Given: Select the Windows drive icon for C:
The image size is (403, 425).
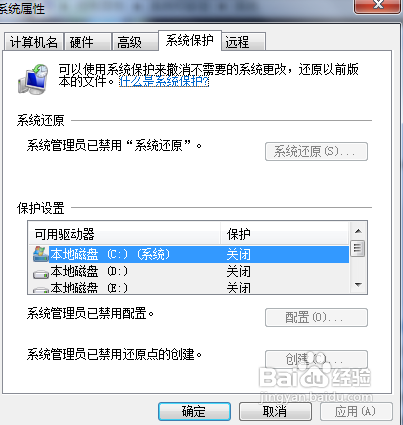Looking at the screenshot, I should coord(40,254).
